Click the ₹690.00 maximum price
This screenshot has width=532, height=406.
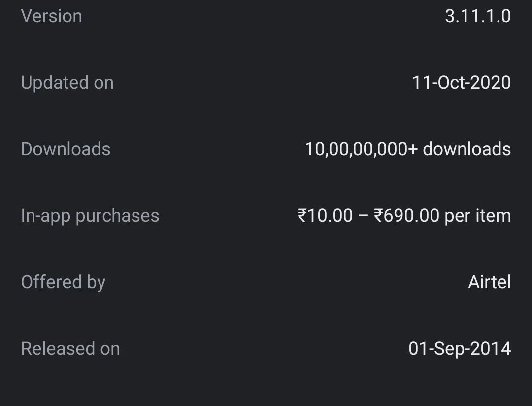pos(406,216)
